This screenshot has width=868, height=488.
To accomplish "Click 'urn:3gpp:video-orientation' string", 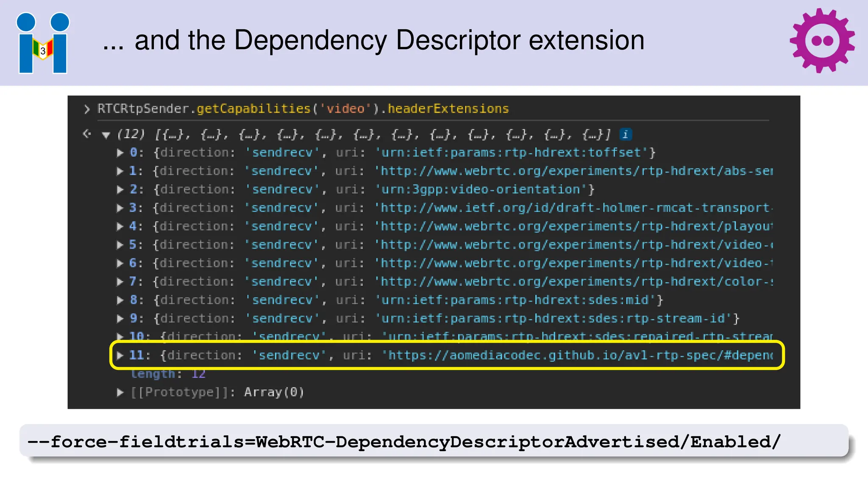I will 481,189.
